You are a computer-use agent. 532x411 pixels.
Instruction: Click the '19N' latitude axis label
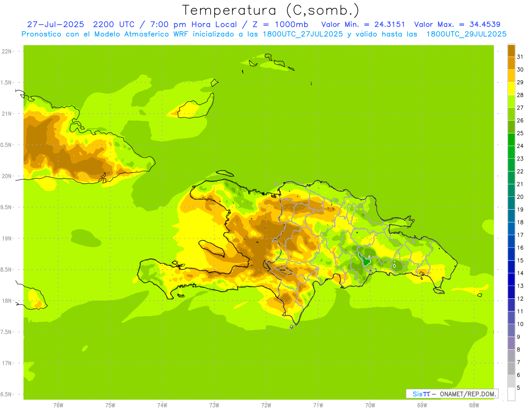pos(6,238)
